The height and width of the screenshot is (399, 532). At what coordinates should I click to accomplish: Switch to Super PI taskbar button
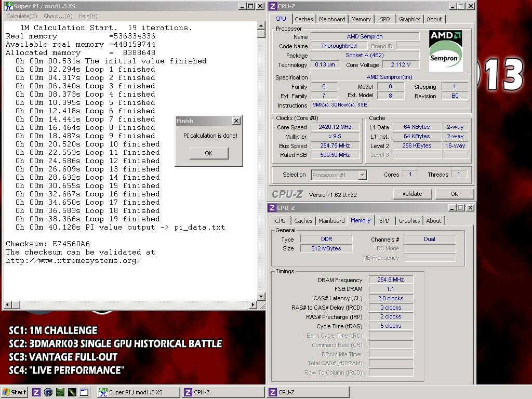coord(138,392)
